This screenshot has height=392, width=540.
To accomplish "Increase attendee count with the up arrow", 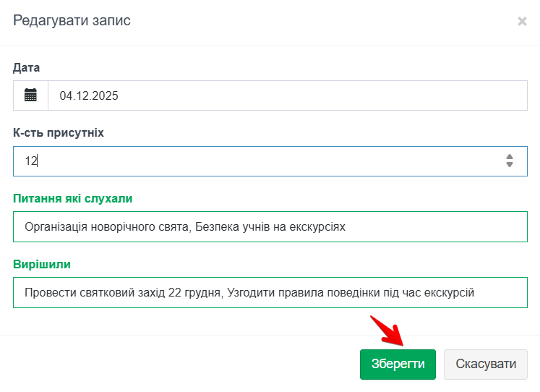I will tap(510, 156).
